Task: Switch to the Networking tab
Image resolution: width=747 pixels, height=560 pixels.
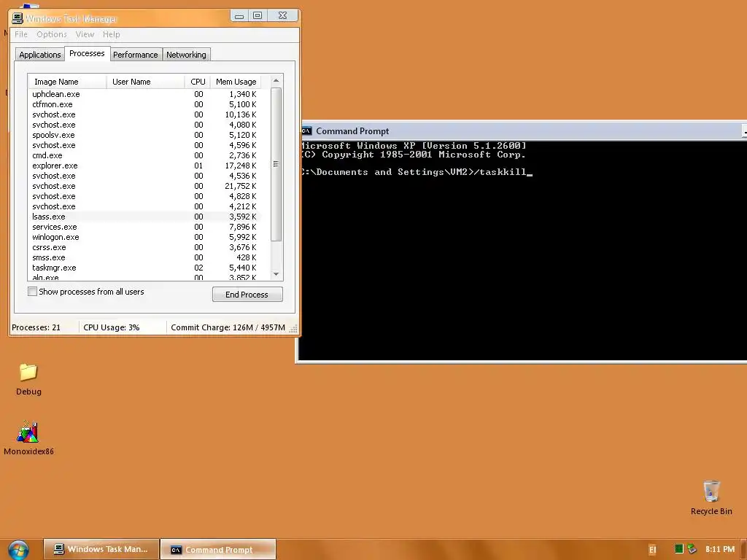Action: coord(186,55)
